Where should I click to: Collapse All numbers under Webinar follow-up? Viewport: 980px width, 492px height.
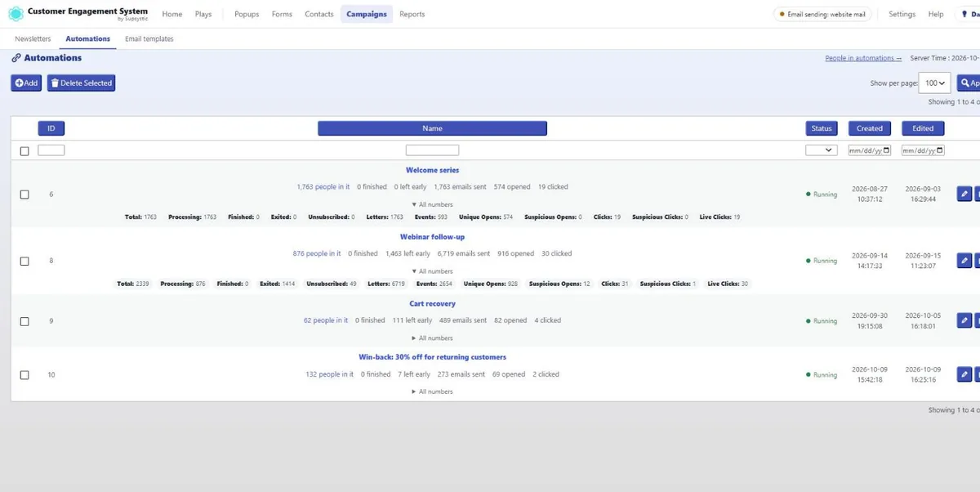point(432,271)
